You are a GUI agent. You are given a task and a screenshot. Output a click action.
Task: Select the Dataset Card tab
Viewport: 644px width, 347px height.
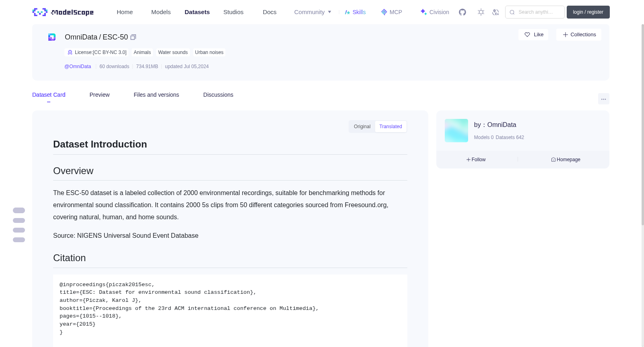coord(49,95)
